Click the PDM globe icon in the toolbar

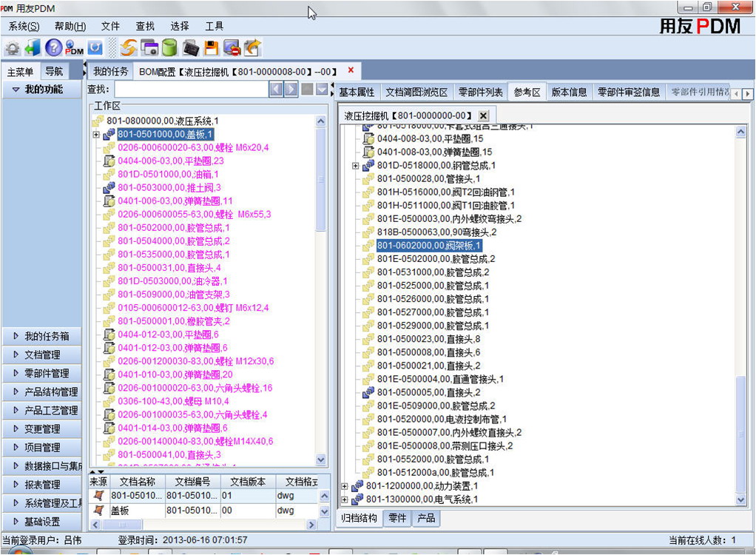pyautogui.click(x=74, y=47)
